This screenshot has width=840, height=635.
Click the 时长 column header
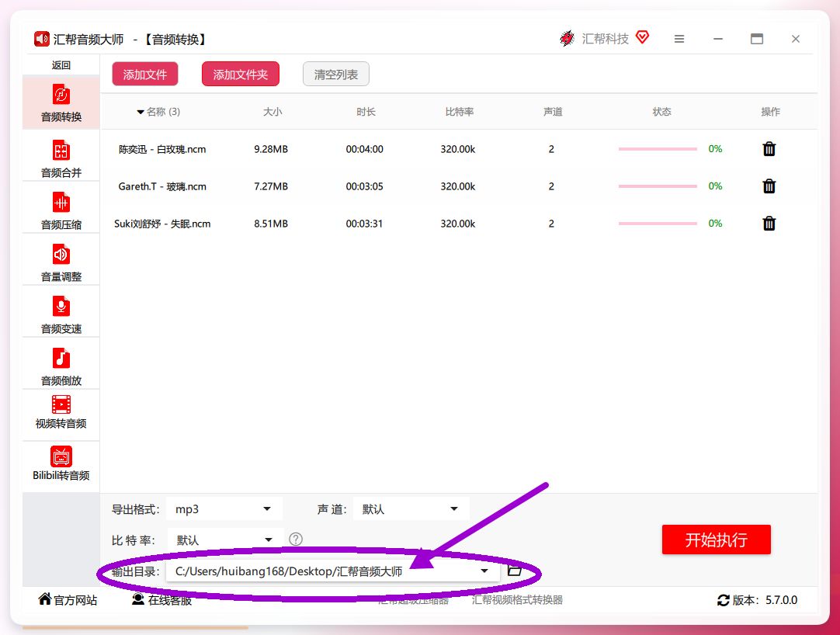366,112
